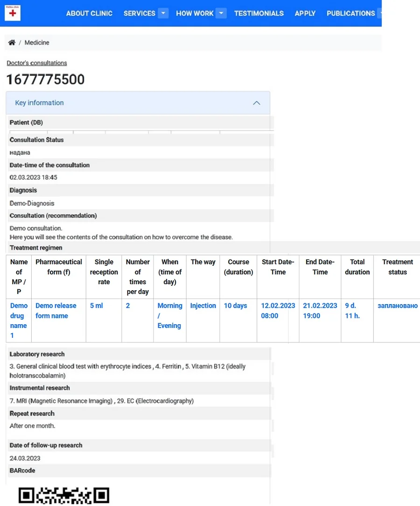Click the Laboratory research label
The height and width of the screenshot is (506, 420).
point(37,354)
